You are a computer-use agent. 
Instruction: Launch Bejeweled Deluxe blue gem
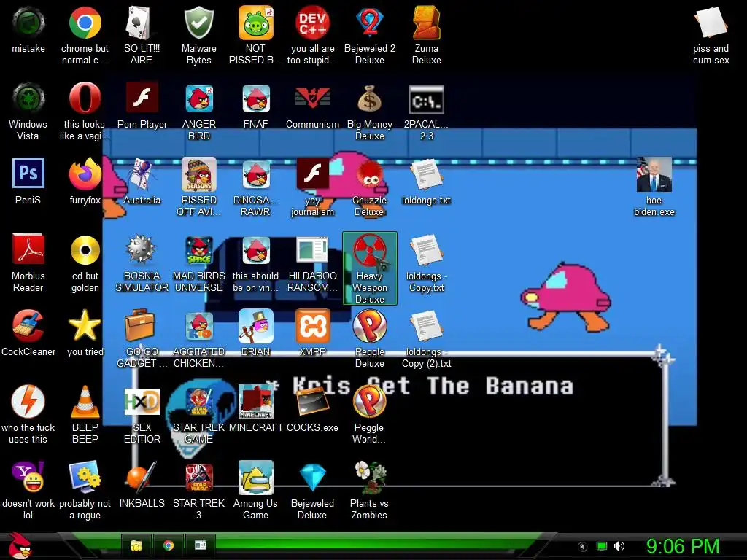coord(312,478)
